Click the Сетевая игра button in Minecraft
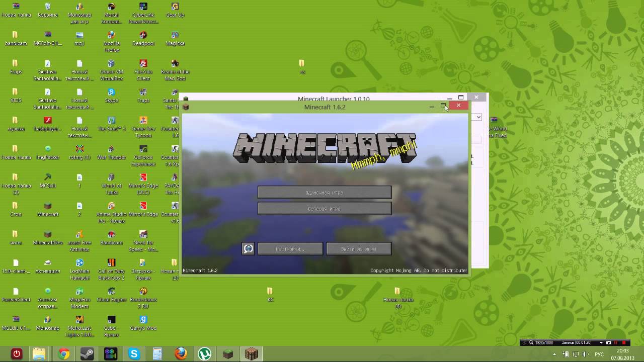This screenshot has height=362, width=644. click(x=325, y=209)
